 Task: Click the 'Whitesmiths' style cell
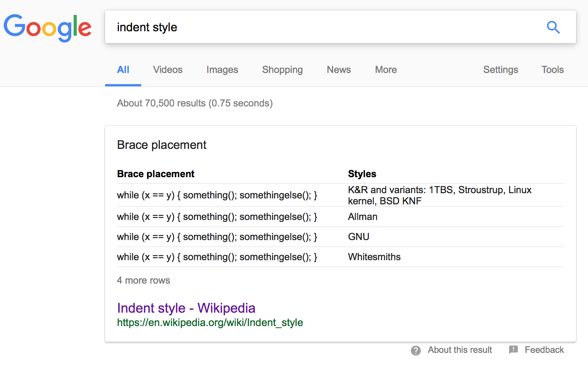(x=374, y=257)
